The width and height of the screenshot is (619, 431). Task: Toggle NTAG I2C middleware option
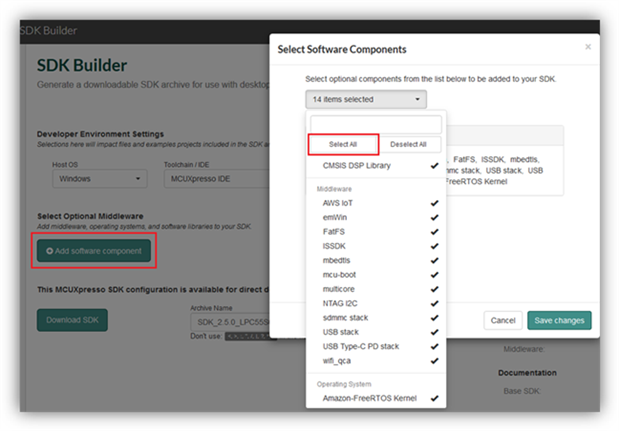(376, 304)
